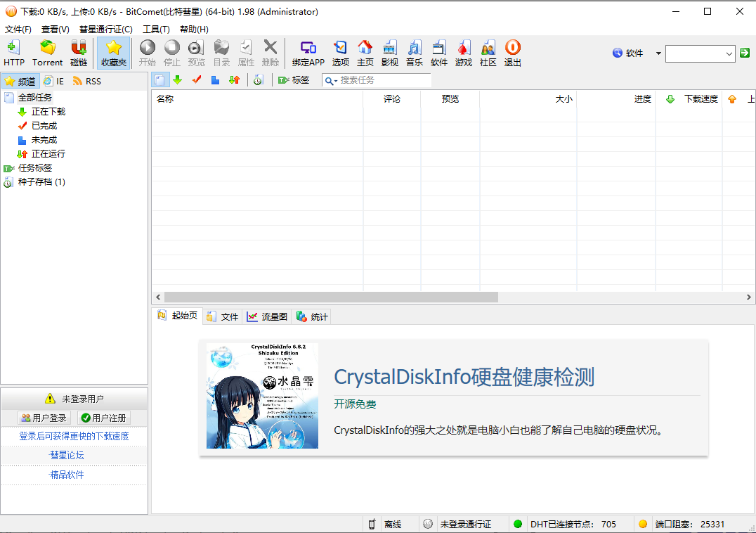Toggle the downloading filter green arrow
The height and width of the screenshot is (533, 756).
(178, 80)
